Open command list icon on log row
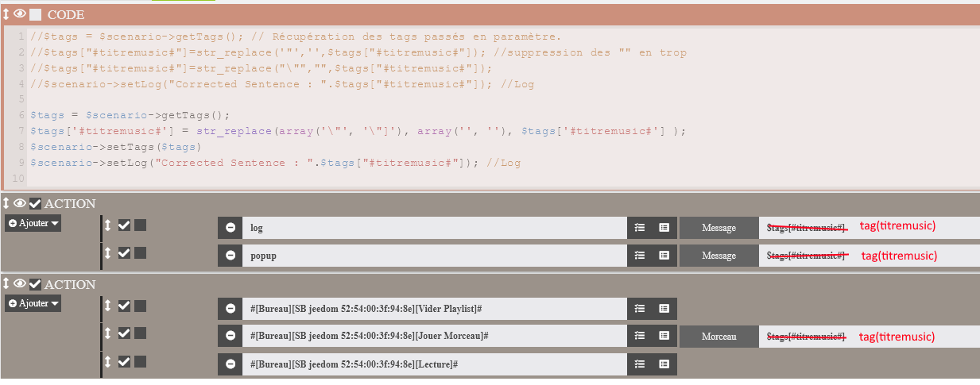 [664, 228]
